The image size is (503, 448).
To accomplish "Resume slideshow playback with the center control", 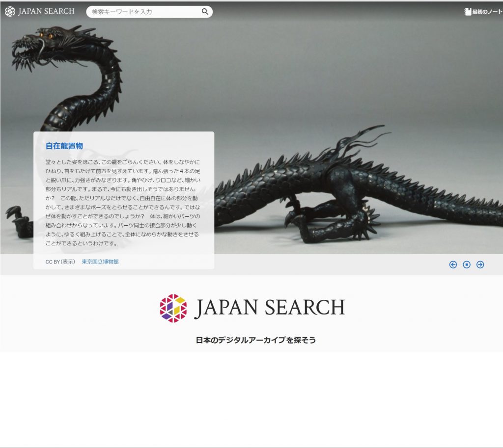I will (x=467, y=264).
